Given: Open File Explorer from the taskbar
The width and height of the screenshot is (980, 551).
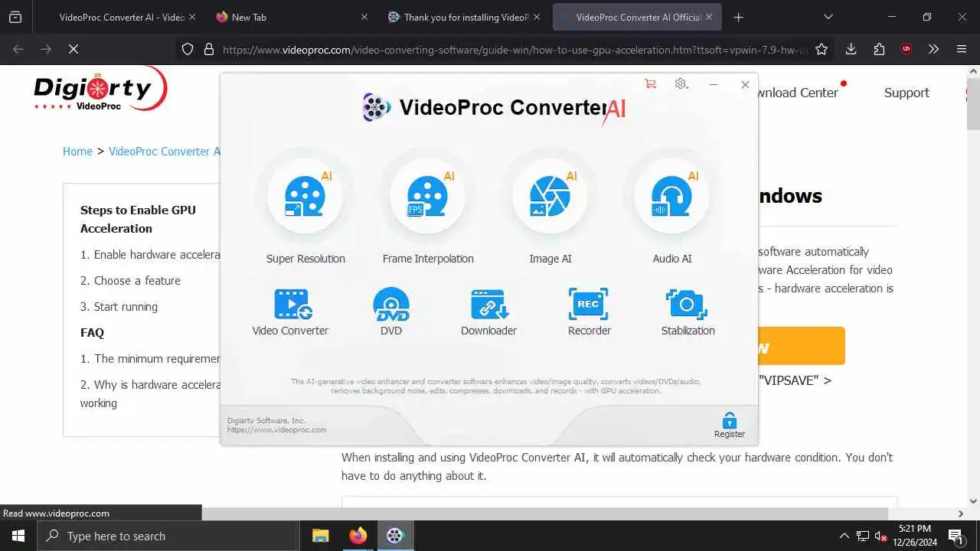Looking at the screenshot, I should (320, 536).
